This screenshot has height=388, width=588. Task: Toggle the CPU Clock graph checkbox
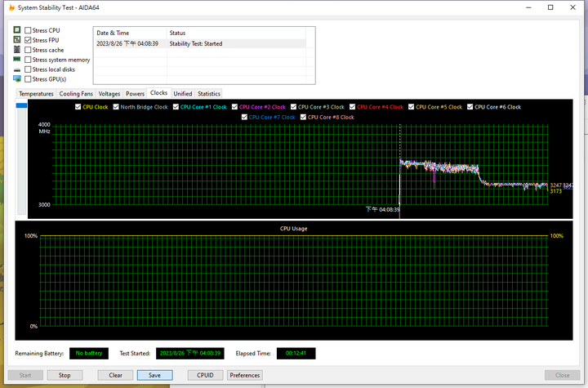point(78,107)
